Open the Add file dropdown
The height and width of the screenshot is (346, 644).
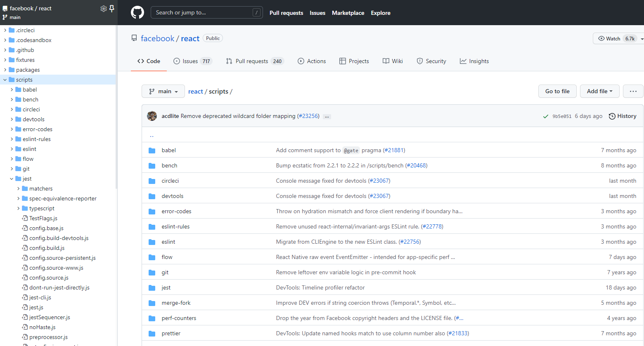[599, 91]
